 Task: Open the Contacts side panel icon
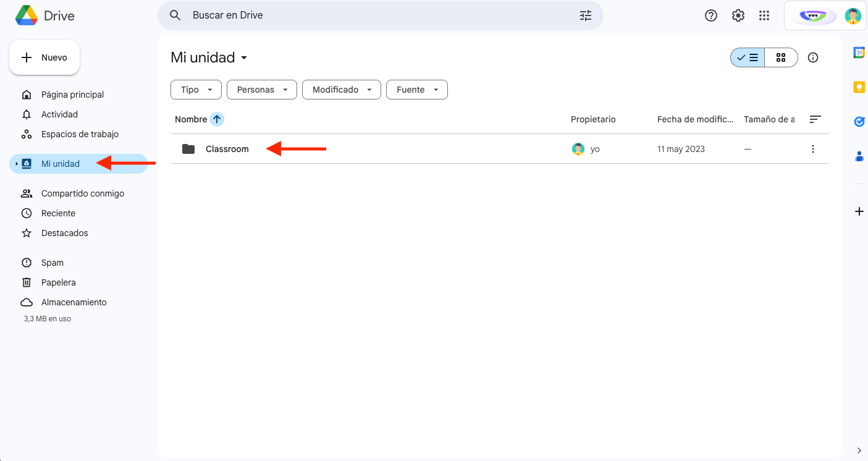point(859,156)
